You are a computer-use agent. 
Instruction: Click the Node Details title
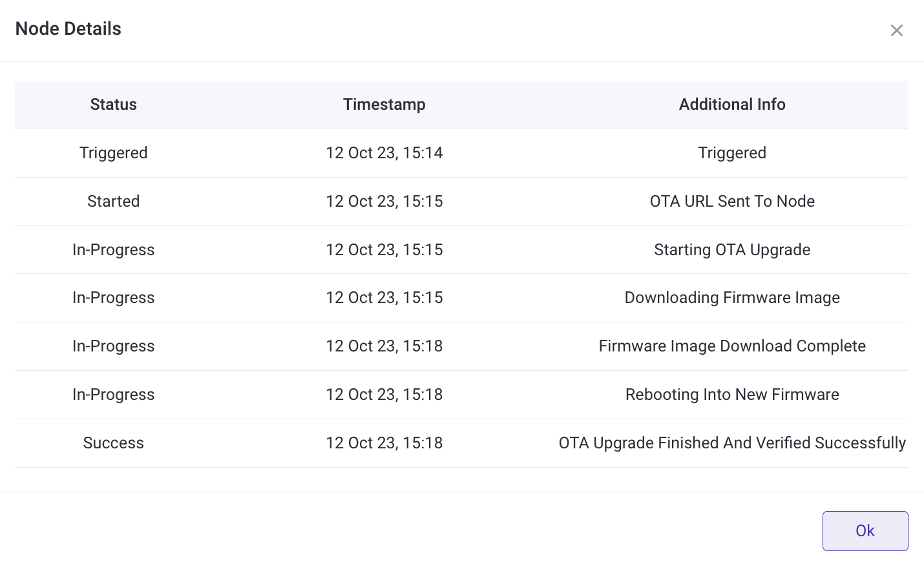coord(68,29)
